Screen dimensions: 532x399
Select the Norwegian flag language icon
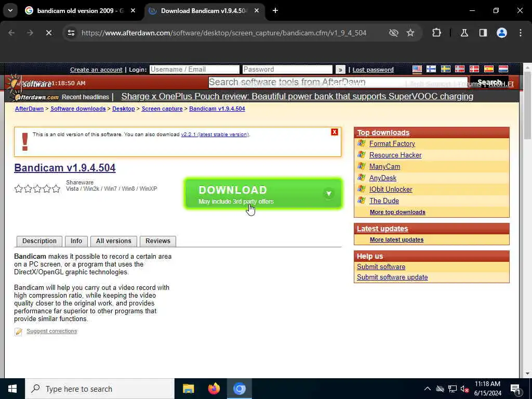(x=460, y=69)
